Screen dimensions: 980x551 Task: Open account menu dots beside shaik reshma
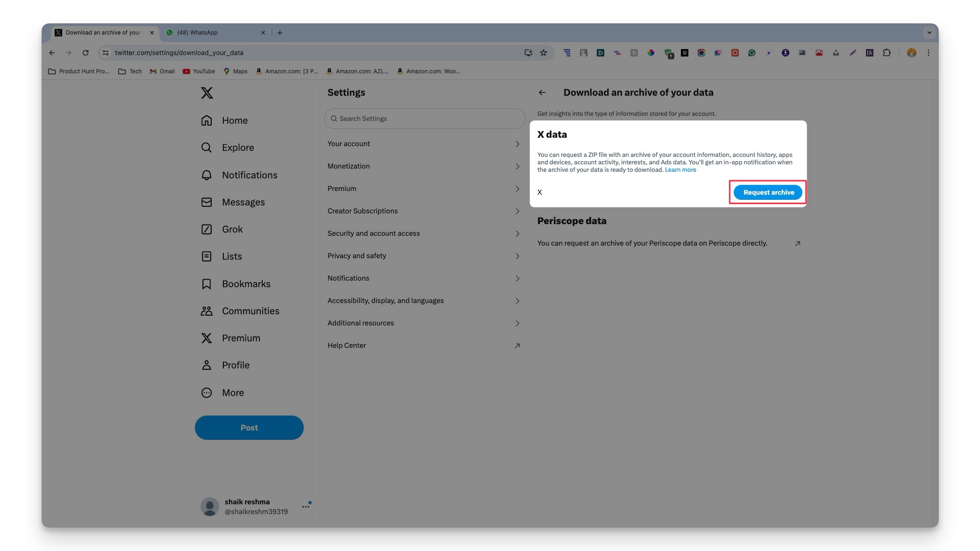click(x=306, y=507)
